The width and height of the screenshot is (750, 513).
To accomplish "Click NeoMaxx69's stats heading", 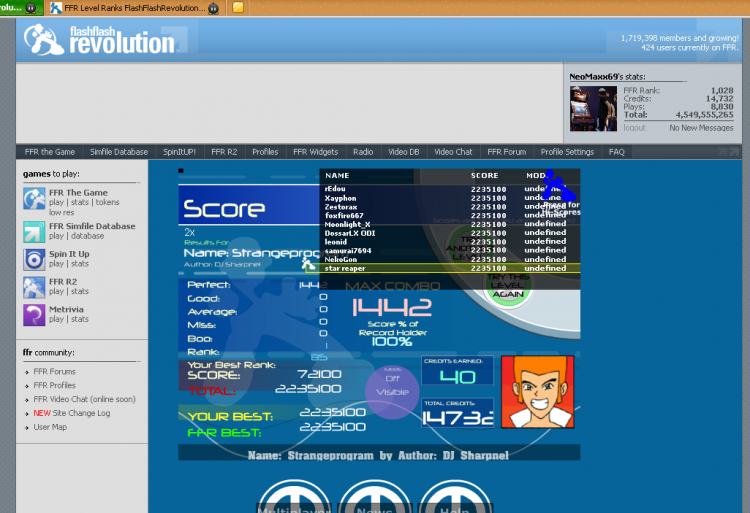I will pyautogui.click(x=607, y=77).
